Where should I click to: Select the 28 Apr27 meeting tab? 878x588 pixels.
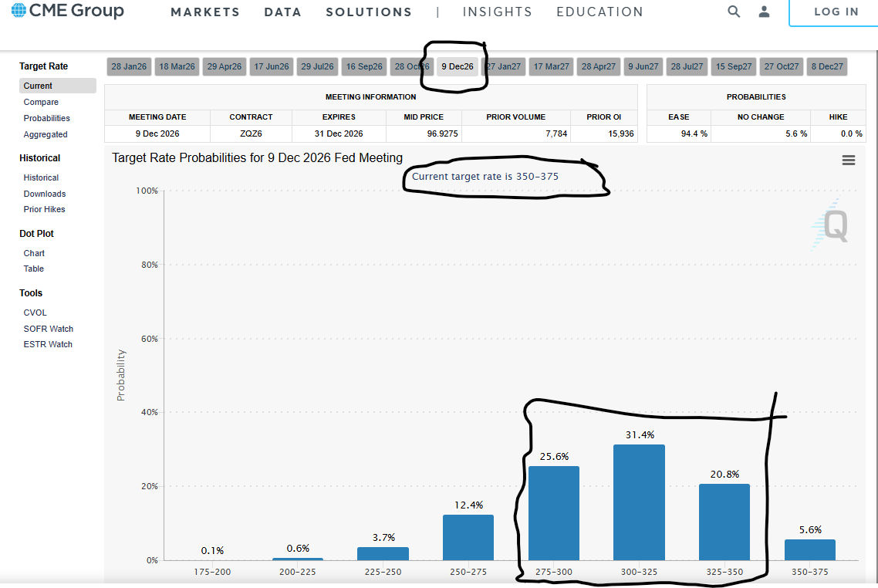click(x=598, y=66)
